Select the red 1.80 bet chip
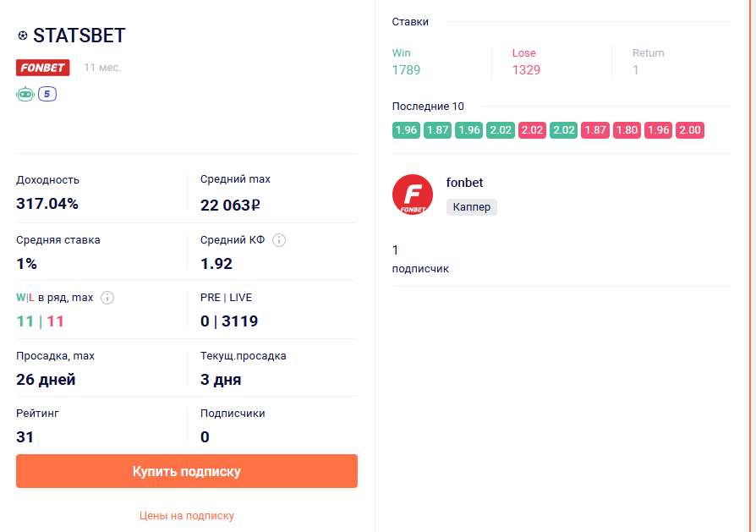 (x=627, y=130)
